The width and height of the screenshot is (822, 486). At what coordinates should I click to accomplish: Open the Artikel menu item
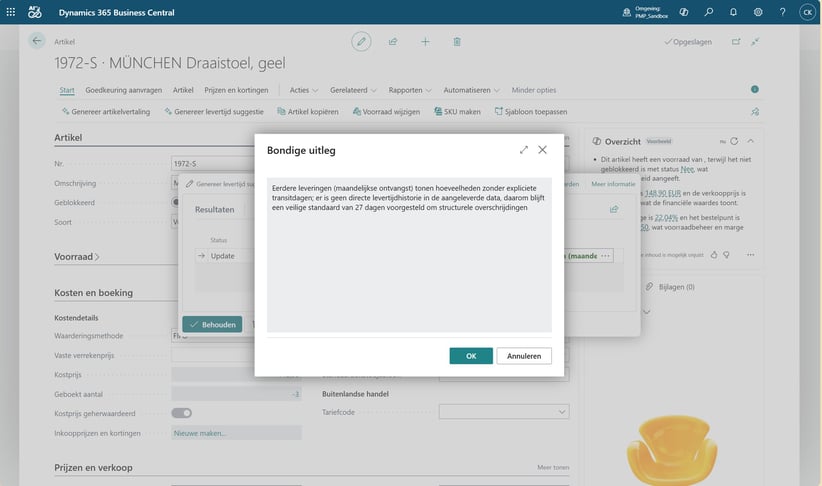coord(183,90)
